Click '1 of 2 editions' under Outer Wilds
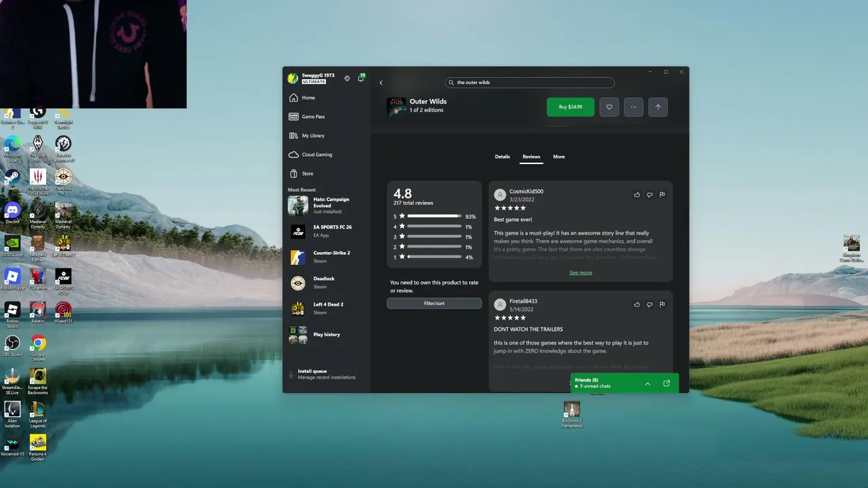The image size is (868, 488). point(427,110)
